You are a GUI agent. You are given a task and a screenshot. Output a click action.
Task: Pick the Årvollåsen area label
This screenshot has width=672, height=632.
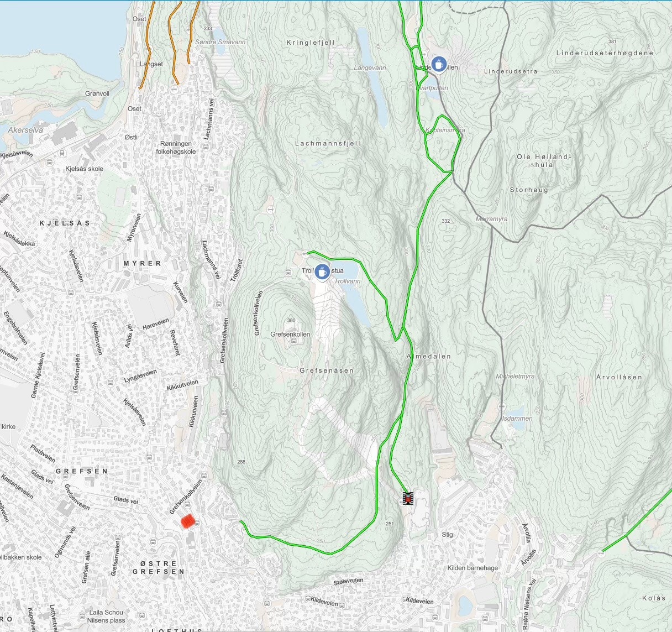(620, 377)
